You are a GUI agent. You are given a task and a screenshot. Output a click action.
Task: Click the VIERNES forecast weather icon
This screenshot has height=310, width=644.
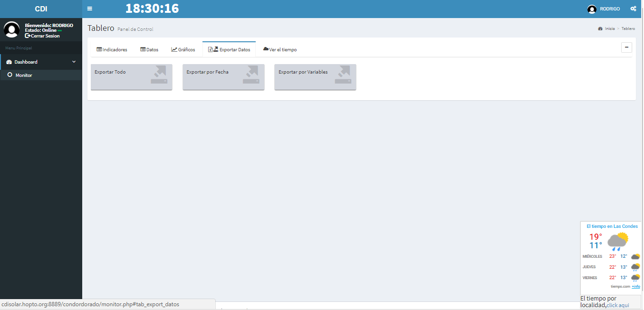[x=635, y=278]
